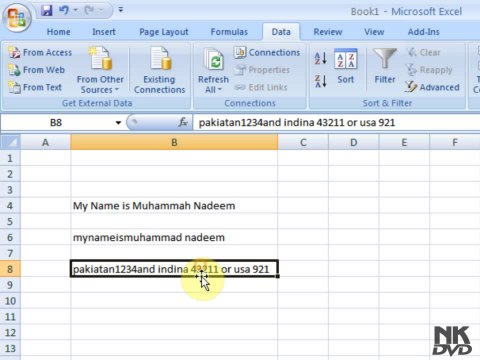Image resolution: width=480 pixels, height=360 pixels.
Task: Select row 1 header
Action: coord(10,158)
